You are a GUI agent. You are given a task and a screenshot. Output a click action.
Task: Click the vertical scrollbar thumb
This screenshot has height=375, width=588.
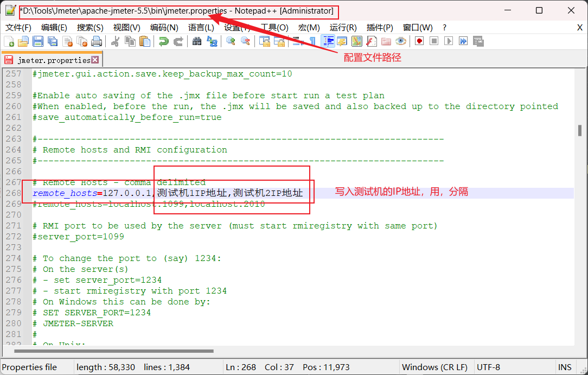point(580,130)
